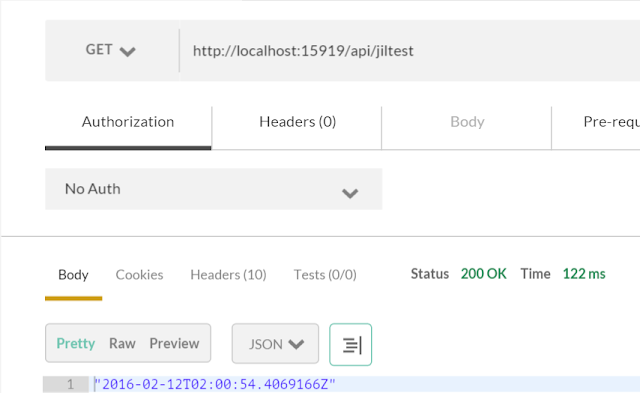
Task: Click the 200 OK status text
Action: click(484, 274)
